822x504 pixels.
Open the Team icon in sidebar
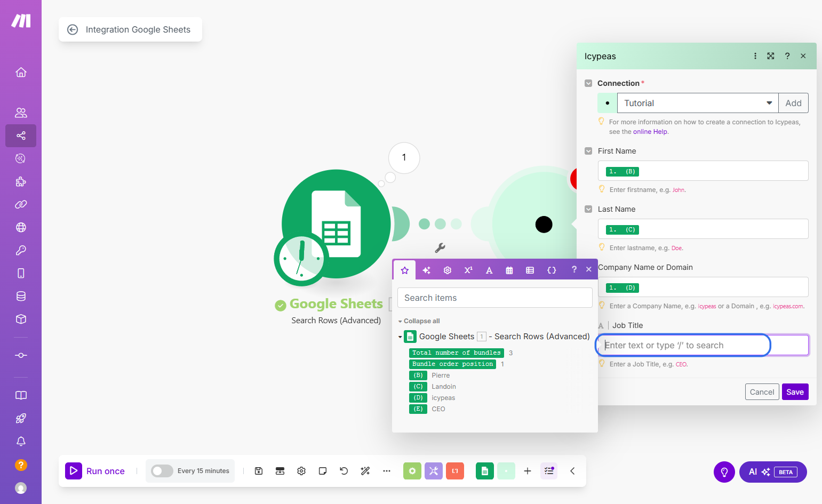(x=21, y=113)
